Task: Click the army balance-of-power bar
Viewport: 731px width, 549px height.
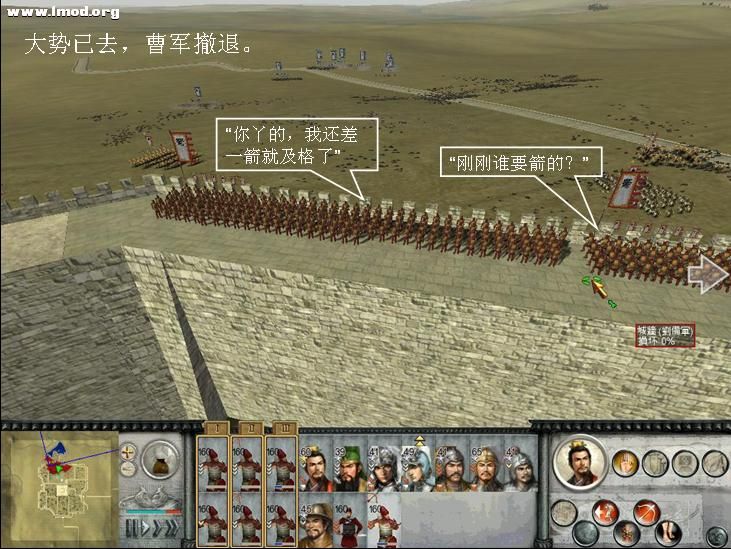Action: (x=153, y=512)
